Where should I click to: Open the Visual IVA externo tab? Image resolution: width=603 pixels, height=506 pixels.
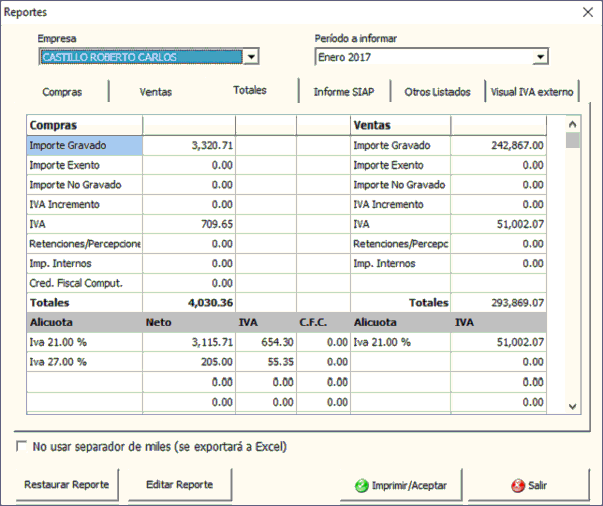tap(531, 92)
